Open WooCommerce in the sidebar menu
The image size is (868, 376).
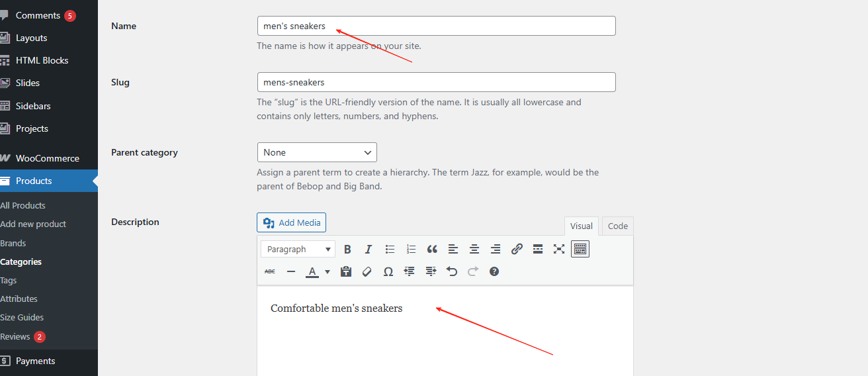point(47,158)
